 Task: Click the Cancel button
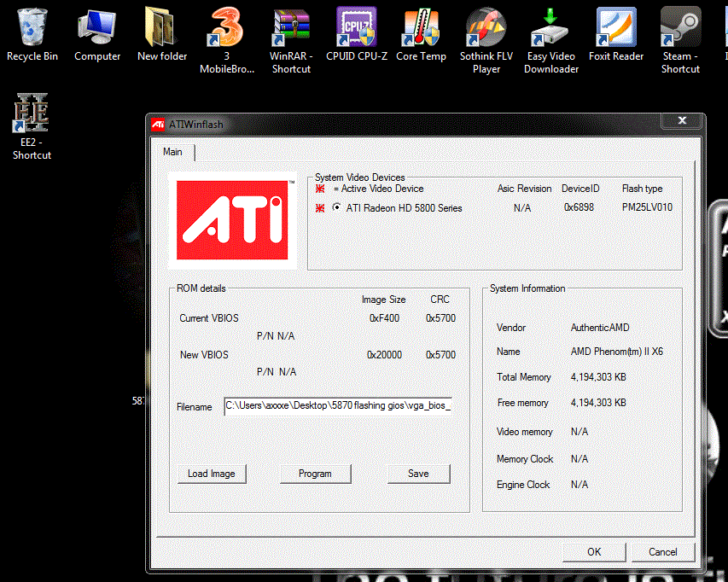(x=663, y=552)
